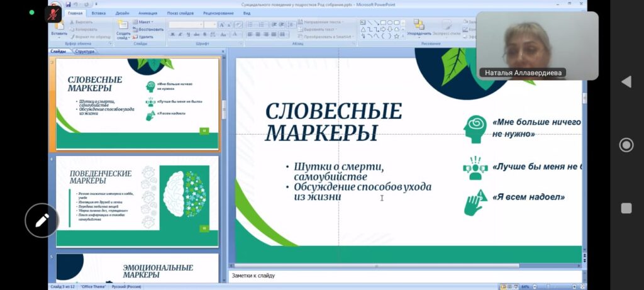This screenshot has width=644, height=290.
Task: Click the pencil annotation button
Action: (42, 220)
